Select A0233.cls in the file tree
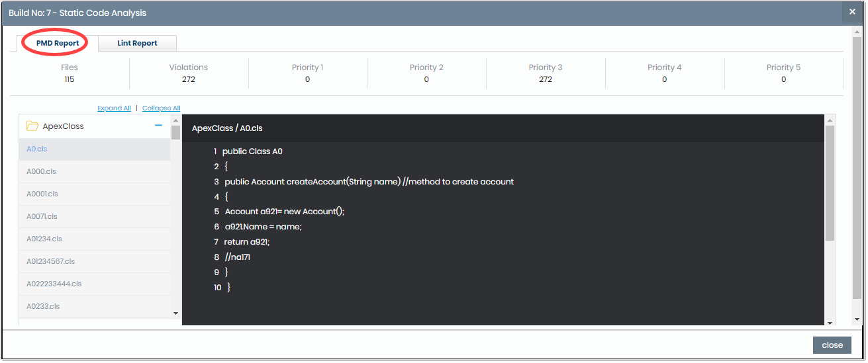 (x=43, y=307)
